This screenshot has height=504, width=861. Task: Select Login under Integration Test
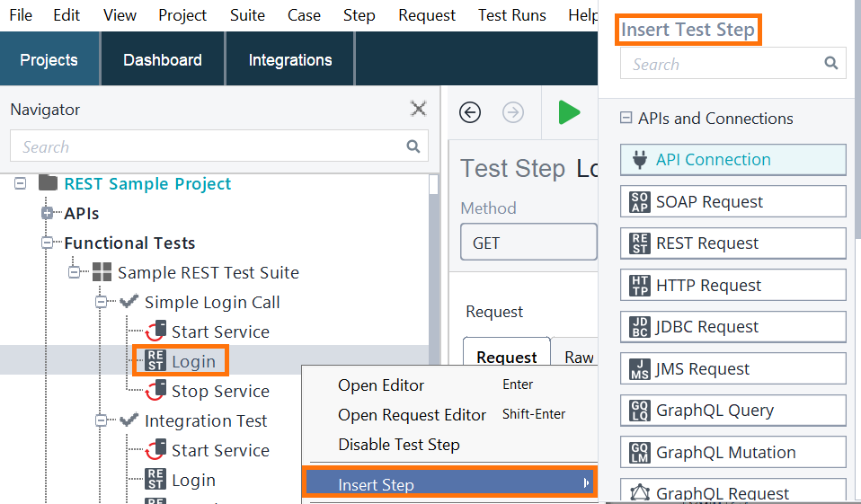coord(193,480)
